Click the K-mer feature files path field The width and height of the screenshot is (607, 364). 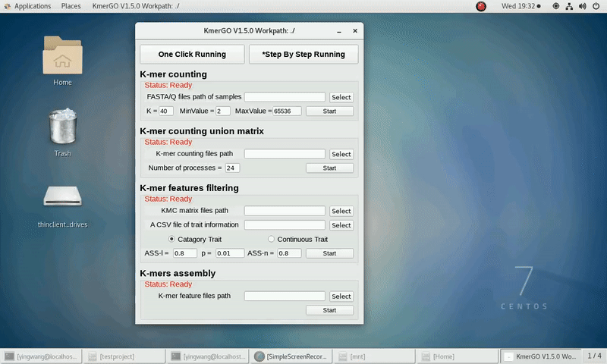tap(285, 296)
